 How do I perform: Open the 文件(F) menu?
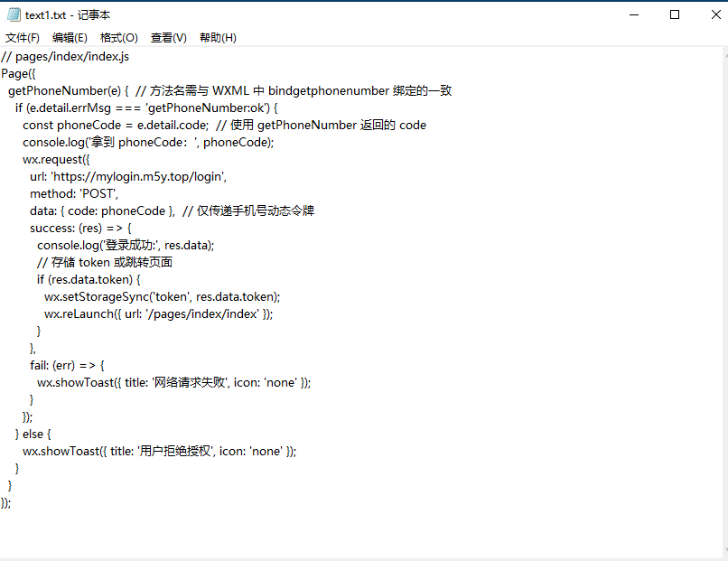point(23,38)
